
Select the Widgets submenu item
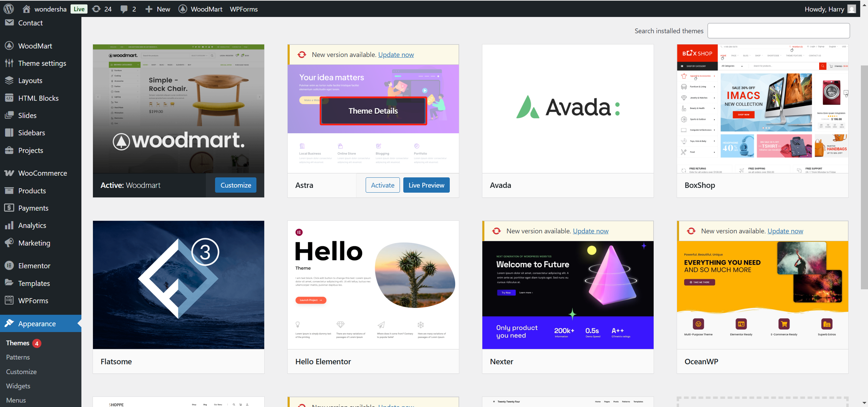[x=18, y=386]
